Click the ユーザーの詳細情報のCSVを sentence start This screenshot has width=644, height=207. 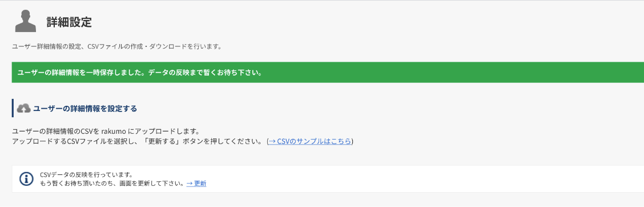[56, 132]
